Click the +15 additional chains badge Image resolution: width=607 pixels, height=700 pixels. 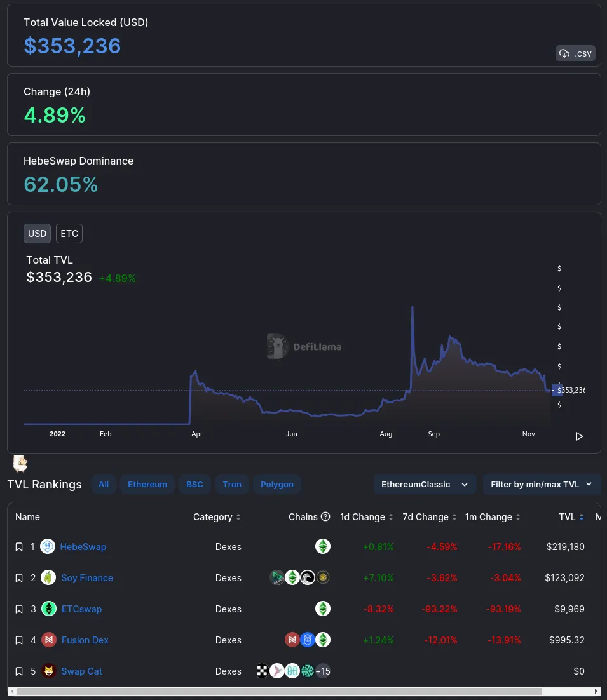coord(323,671)
